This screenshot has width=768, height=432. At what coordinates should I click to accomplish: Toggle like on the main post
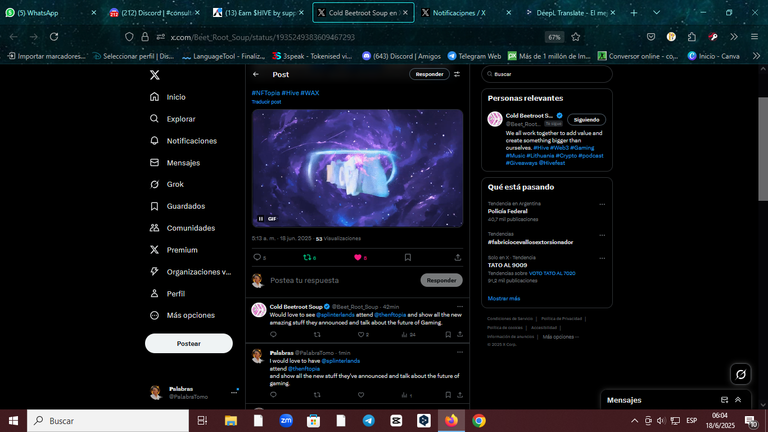point(358,257)
